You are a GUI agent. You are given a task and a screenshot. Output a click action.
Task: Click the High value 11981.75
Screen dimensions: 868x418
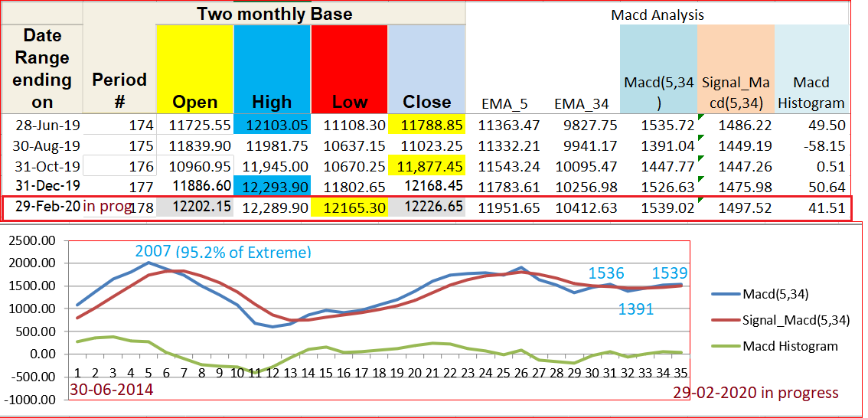pyautogui.click(x=272, y=146)
